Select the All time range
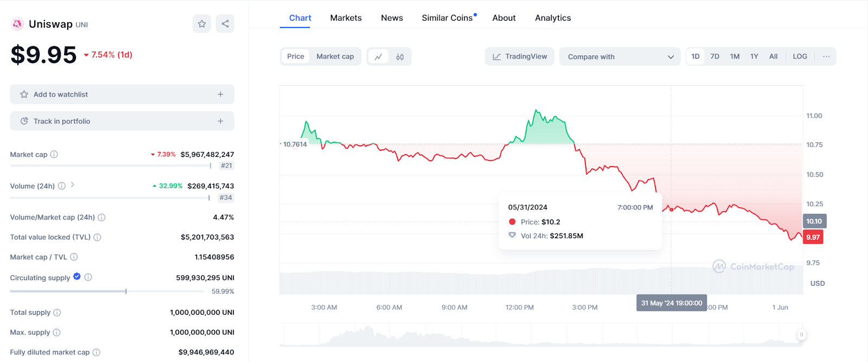Screen dimensions: 868x362 [774, 56]
